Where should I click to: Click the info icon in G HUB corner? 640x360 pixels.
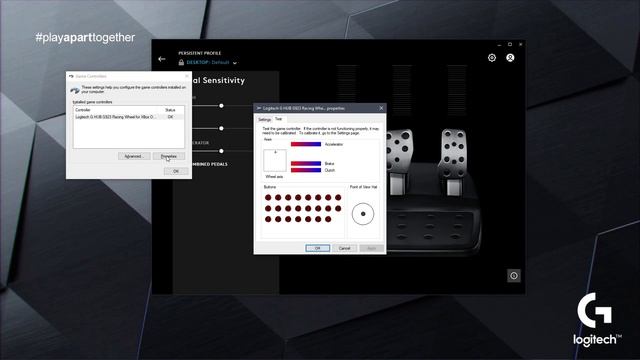(x=514, y=276)
